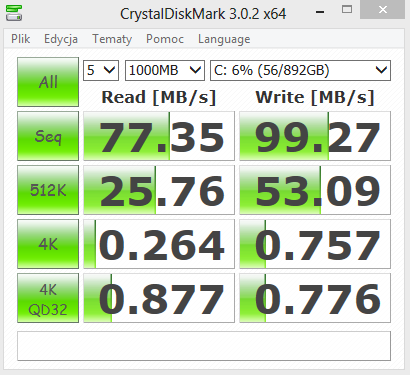Click the Write [MB/s] column header
Screen dimensions: 410x375
click(315, 97)
